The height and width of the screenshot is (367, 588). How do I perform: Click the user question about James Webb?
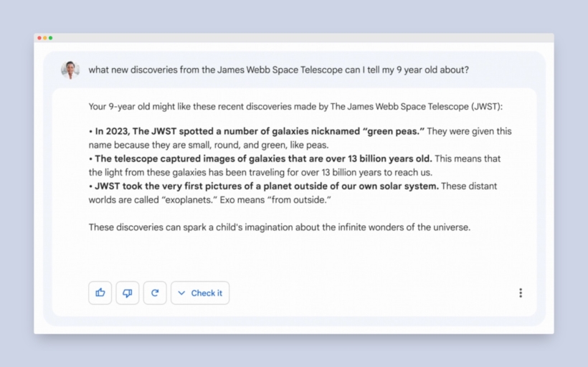(279, 70)
